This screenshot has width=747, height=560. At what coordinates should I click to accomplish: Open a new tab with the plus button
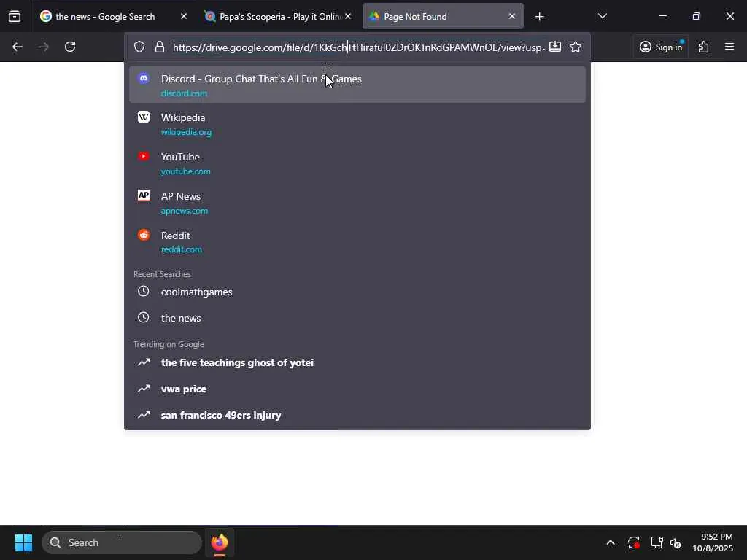click(x=539, y=17)
